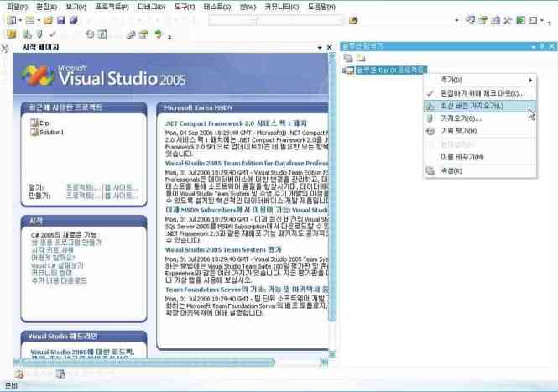Open the 추가 내용 다운로드 start link
Image resolution: width=558 pixels, height=392 pixels.
59,280
